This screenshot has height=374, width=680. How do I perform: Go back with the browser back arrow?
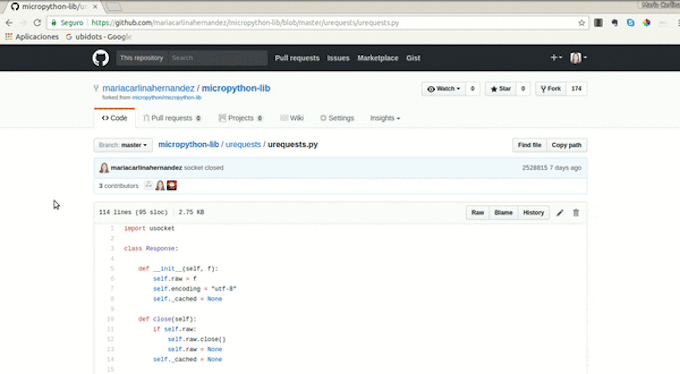pyautogui.click(x=9, y=23)
